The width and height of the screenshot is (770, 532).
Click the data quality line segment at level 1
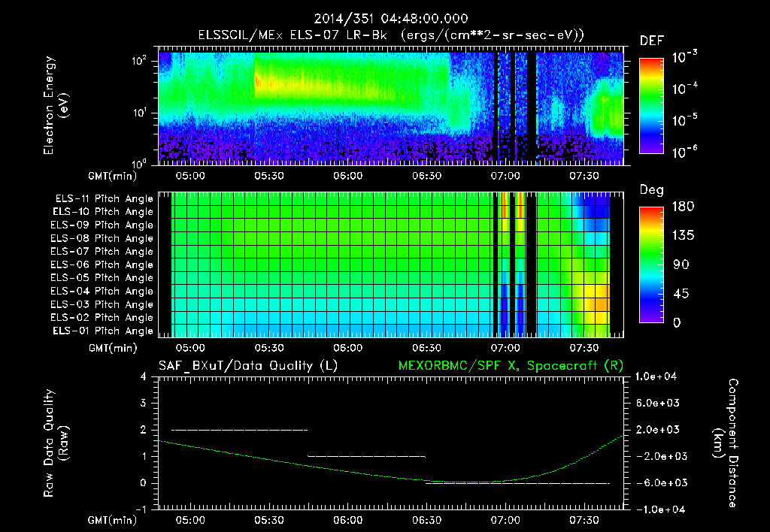(x=366, y=456)
